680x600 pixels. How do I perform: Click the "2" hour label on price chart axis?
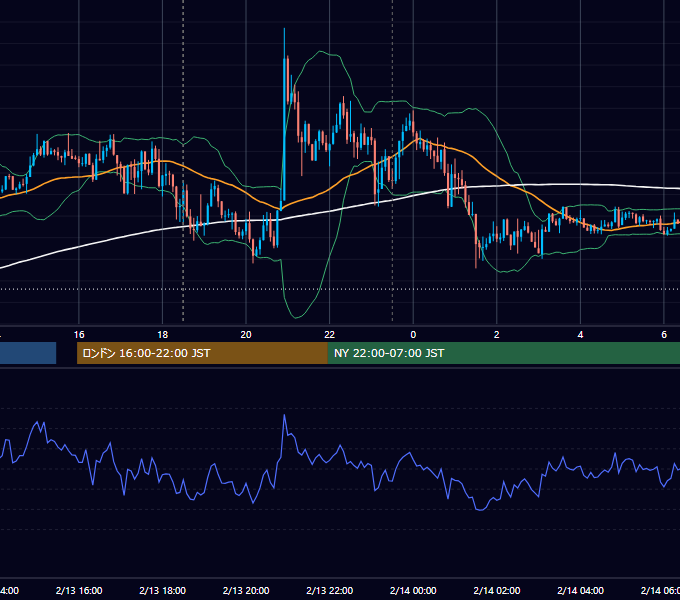click(x=497, y=335)
